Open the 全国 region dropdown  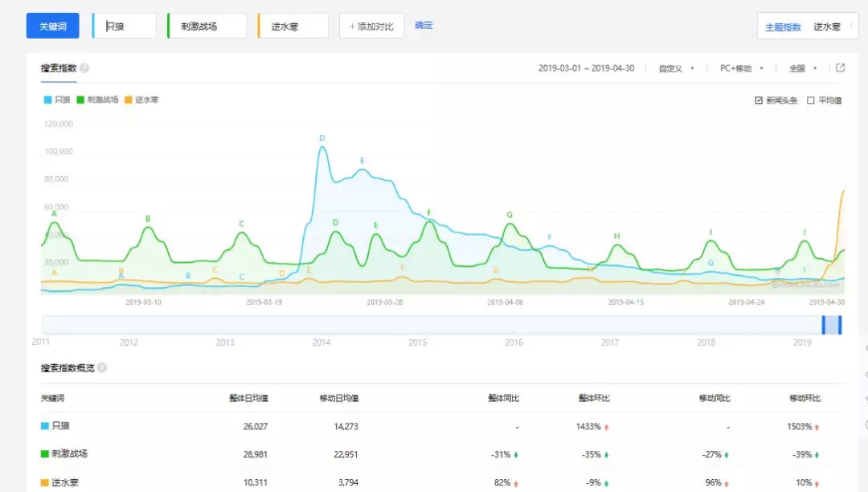pos(802,68)
